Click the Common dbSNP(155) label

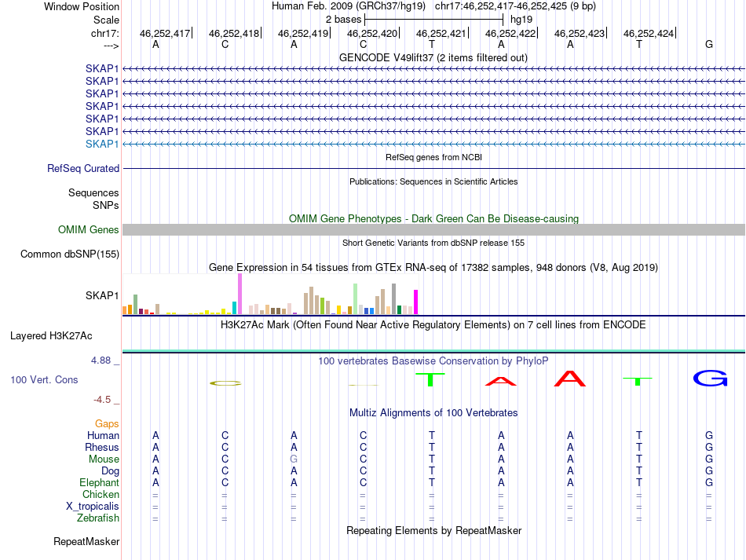69,254
